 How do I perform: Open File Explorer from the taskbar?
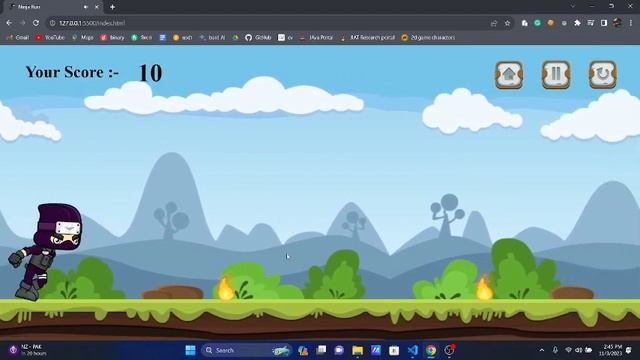pos(358,350)
